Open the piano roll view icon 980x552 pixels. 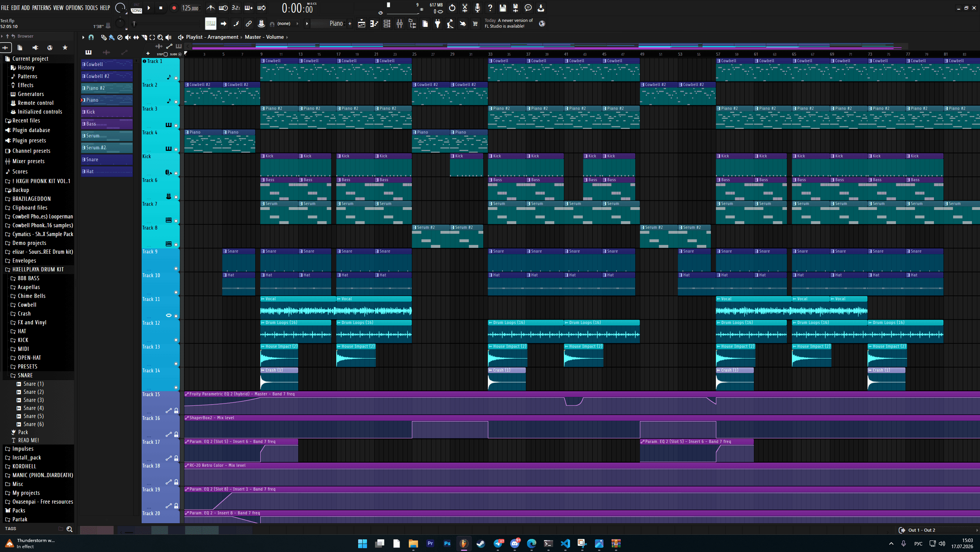tap(374, 24)
